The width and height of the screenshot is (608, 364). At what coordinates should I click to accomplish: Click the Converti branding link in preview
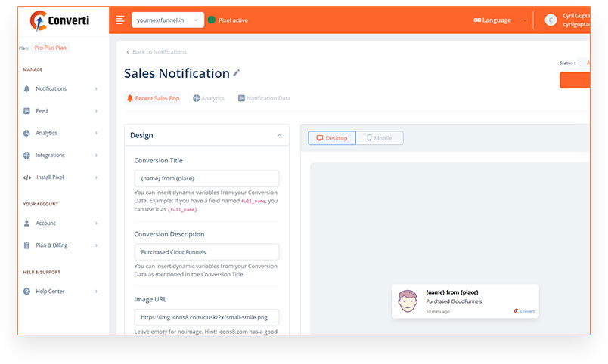coord(525,311)
